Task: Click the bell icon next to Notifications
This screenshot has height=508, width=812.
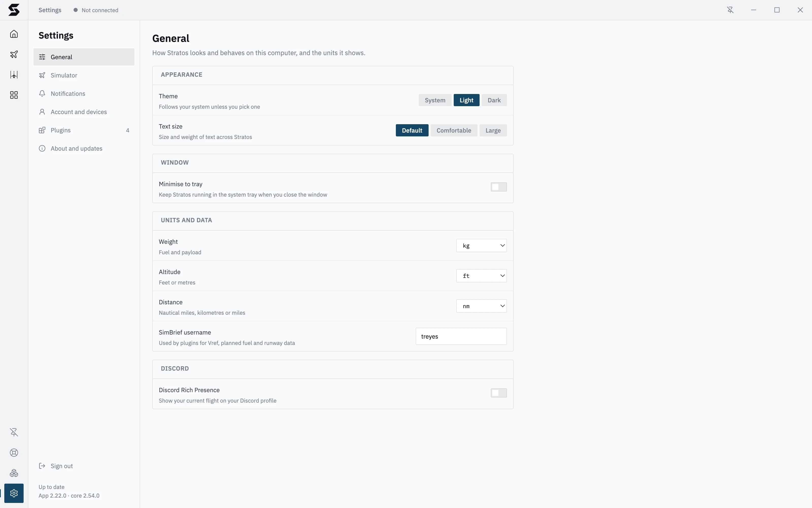Action: (42, 93)
